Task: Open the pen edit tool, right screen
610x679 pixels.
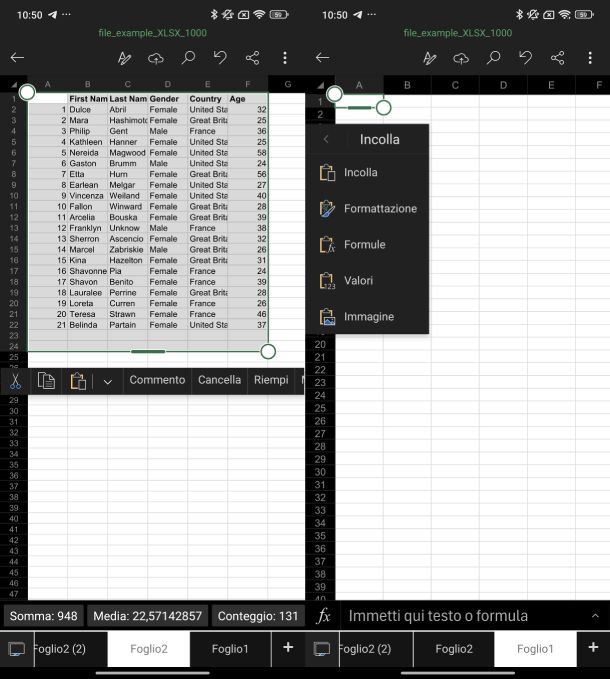Action: pos(430,58)
